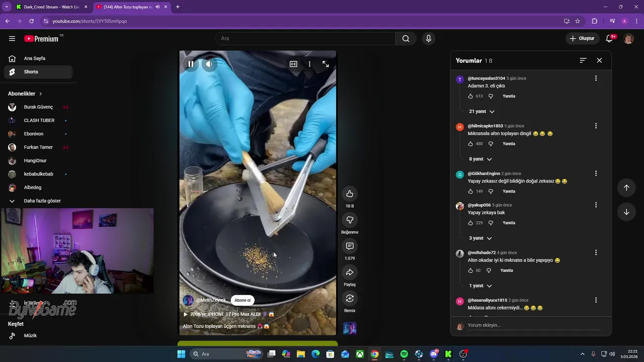Open the YouTube hamburger guide menu

(12, 39)
